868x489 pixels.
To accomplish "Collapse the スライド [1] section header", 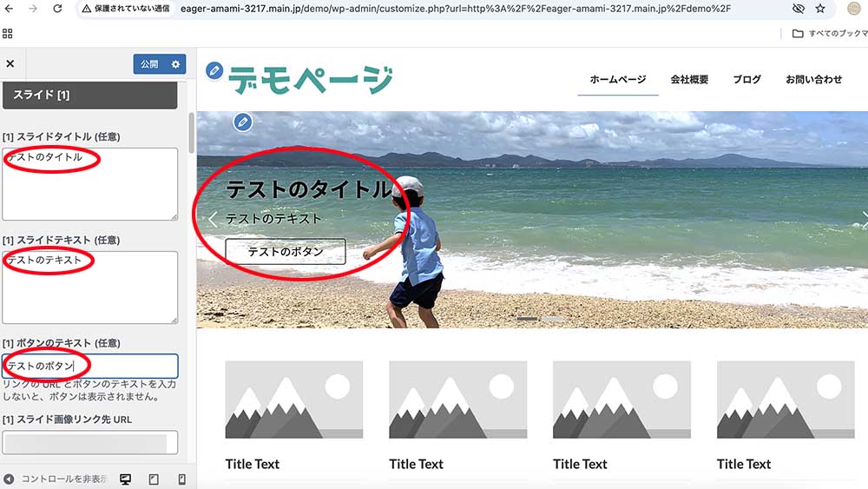I will pos(90,96).
